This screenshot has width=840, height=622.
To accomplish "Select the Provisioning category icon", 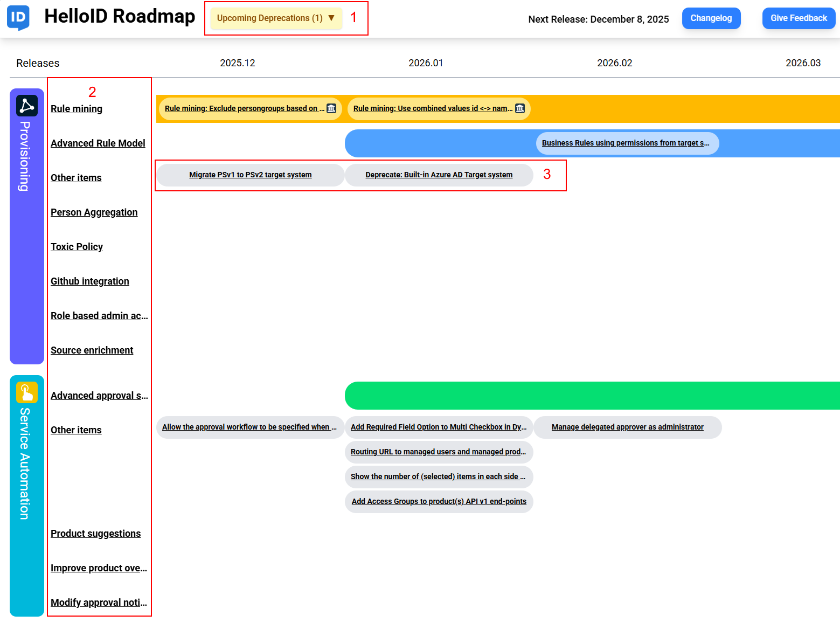I will [26, 106].
